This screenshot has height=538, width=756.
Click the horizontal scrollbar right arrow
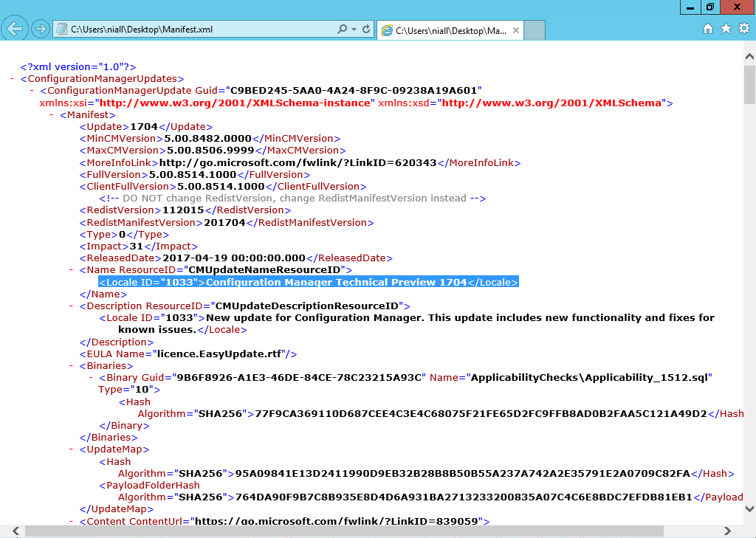[x=727, y=531]
